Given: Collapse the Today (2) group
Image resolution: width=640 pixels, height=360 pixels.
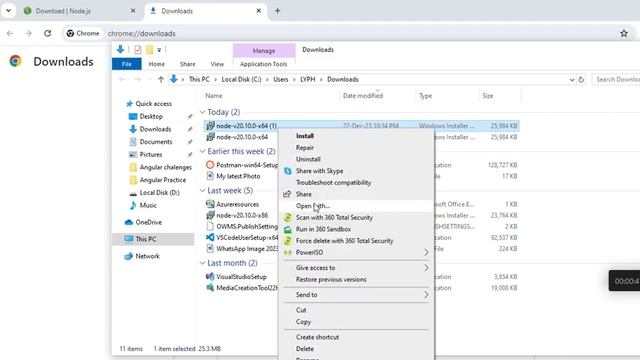Looking at the screenshot, I should pyautogui.click(x=202, y=112).
